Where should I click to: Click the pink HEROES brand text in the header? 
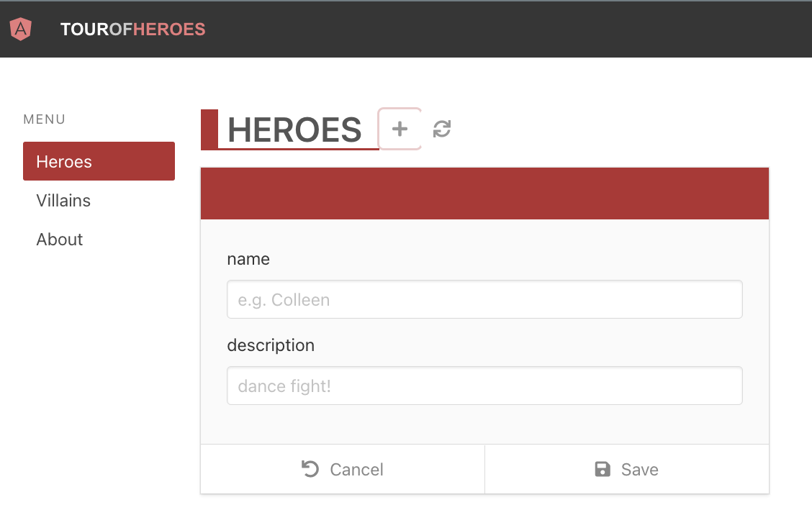(x=169, y=29)
